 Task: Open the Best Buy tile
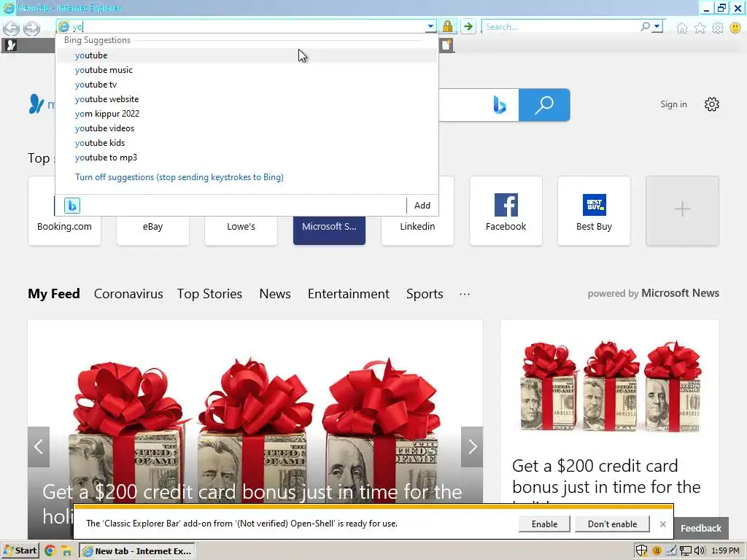(594, 211)
